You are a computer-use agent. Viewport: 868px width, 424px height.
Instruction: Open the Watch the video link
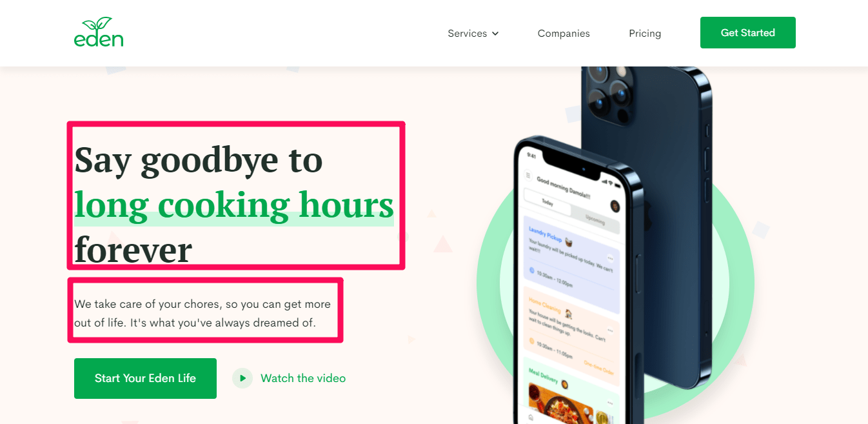click(303, 378)
